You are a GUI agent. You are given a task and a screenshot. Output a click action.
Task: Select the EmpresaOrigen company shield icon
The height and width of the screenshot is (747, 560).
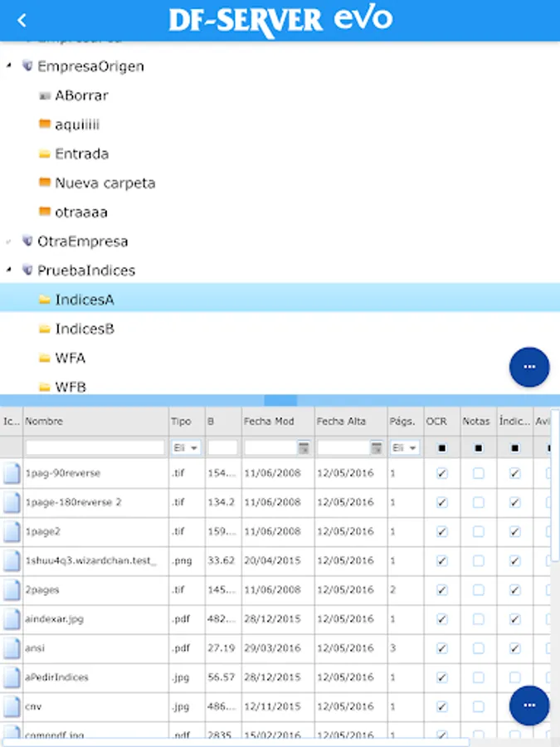[x=27, y=66]
